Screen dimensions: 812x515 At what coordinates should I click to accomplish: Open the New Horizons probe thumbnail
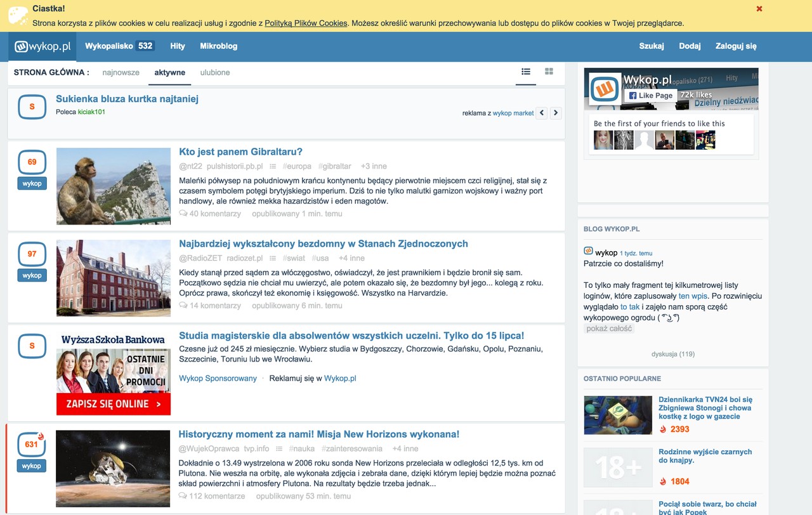(x=113, y=468)
